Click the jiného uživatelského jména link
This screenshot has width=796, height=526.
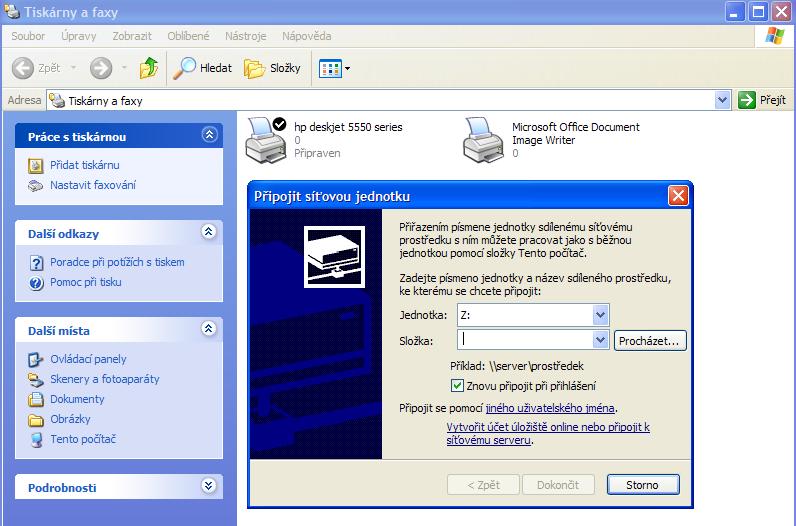click(x=550, y=408)
